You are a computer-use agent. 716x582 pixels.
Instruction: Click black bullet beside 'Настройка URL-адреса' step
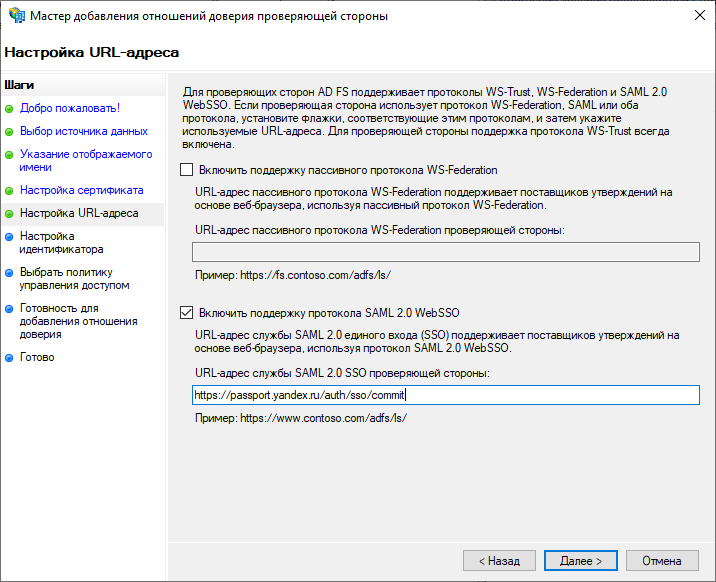point(10,214)
